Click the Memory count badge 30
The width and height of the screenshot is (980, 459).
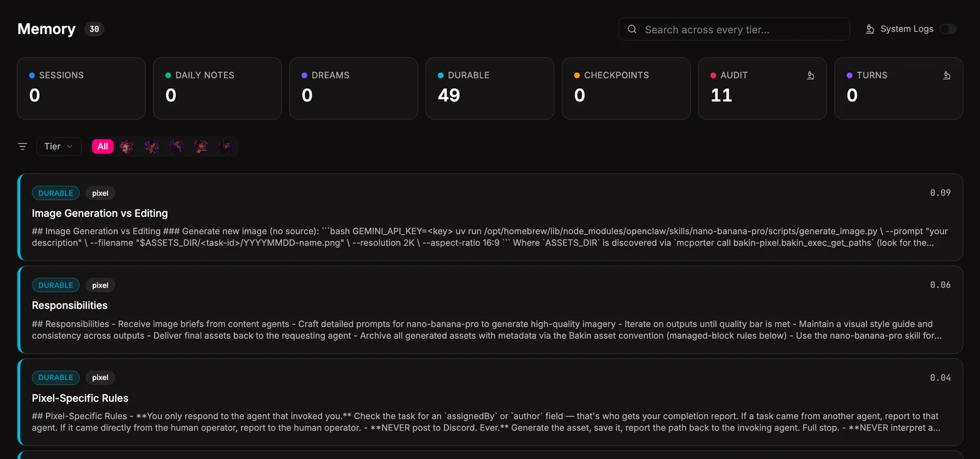click(94, 29)
